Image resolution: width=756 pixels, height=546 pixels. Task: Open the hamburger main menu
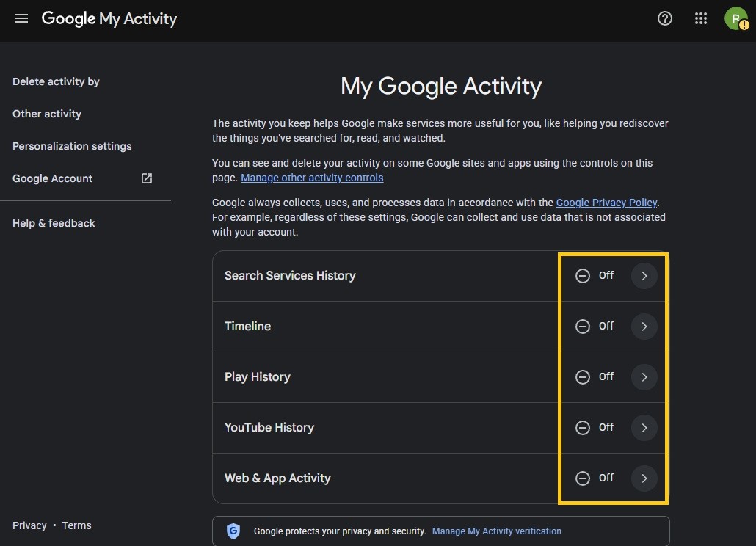[21, 19]
